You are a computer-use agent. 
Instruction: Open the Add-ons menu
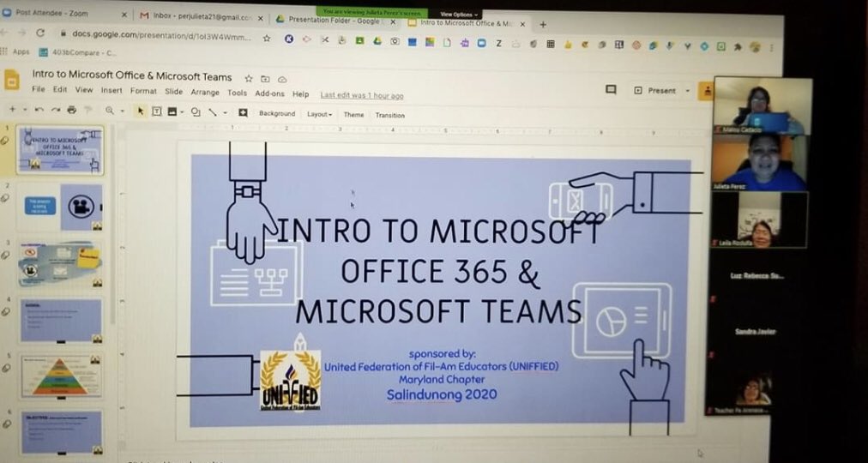[269, 93]
